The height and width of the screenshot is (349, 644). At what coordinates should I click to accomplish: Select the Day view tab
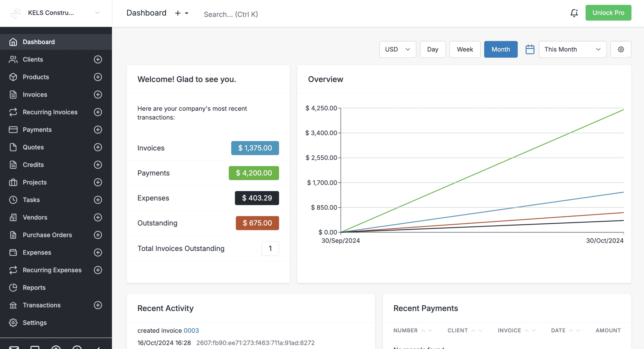pos(433,49)
